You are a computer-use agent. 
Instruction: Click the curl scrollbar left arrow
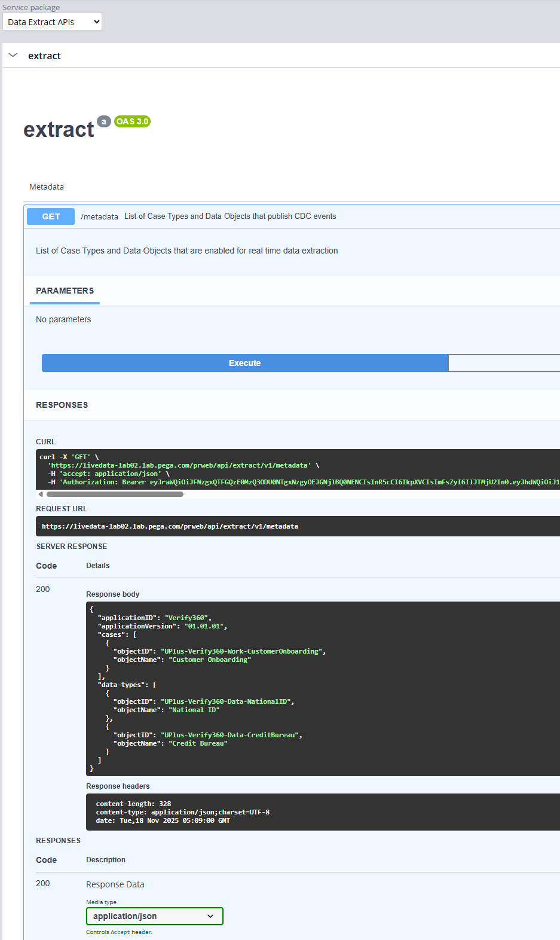point(41,494)
